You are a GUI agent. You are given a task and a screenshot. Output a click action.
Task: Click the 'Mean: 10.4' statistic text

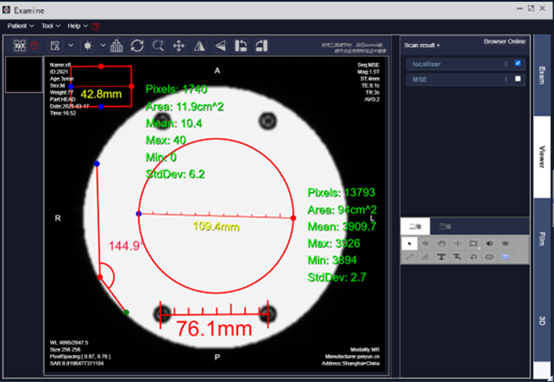coord(174,123)
